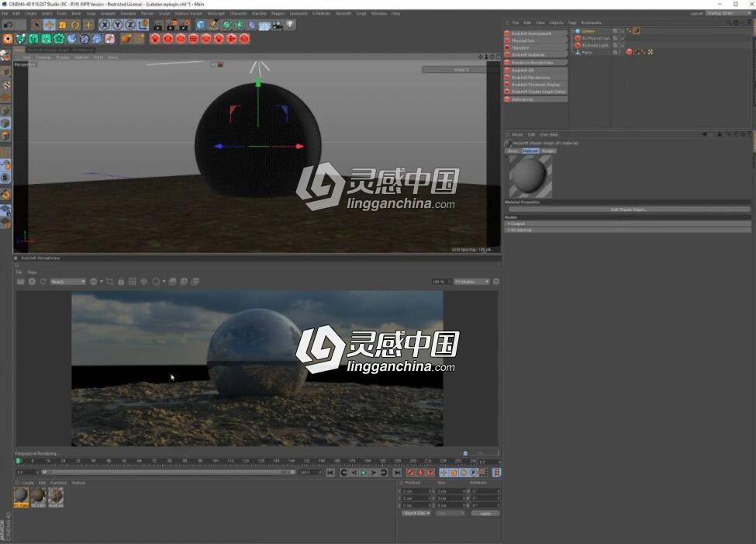The width and height of the screenshot is (756, 544).
Task: Open the MoGraph menu
Action: [216, 13]
